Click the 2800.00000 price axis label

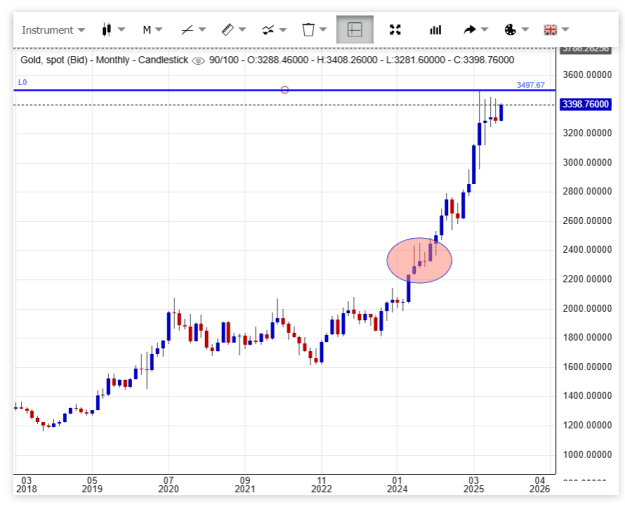click(x=587, y=191)
